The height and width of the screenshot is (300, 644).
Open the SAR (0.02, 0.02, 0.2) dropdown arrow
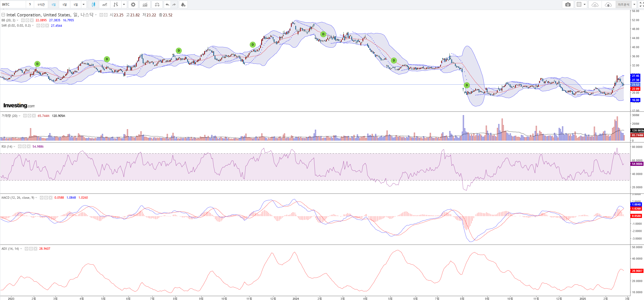(33, 26)
